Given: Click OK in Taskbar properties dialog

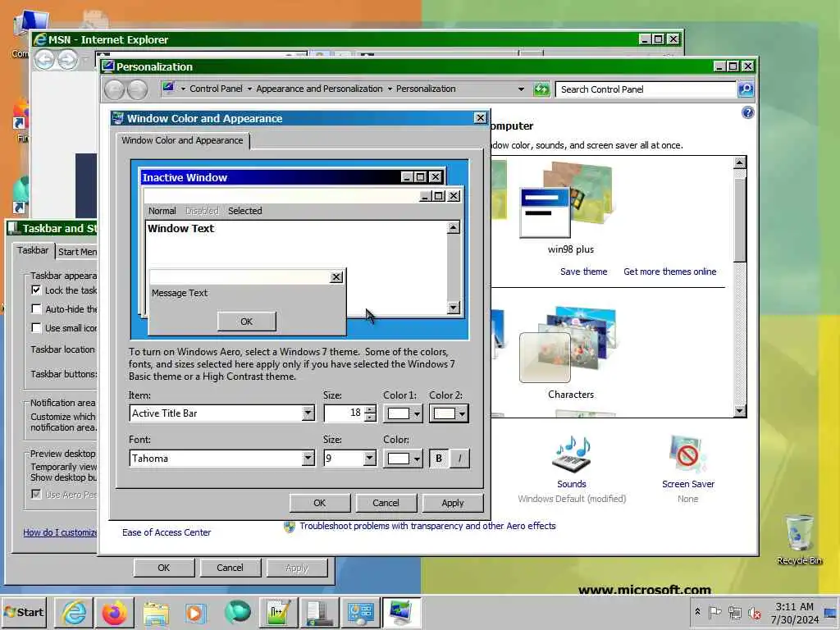Looking at the screenshot, I should [x=164, y=568].
